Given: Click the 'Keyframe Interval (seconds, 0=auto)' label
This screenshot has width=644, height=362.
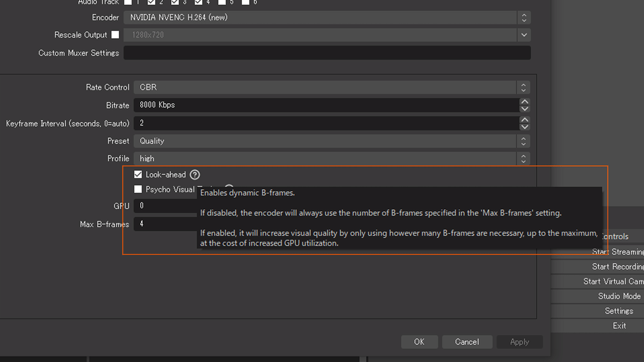Looking at the screenshot, I should [x=68, y=123].
